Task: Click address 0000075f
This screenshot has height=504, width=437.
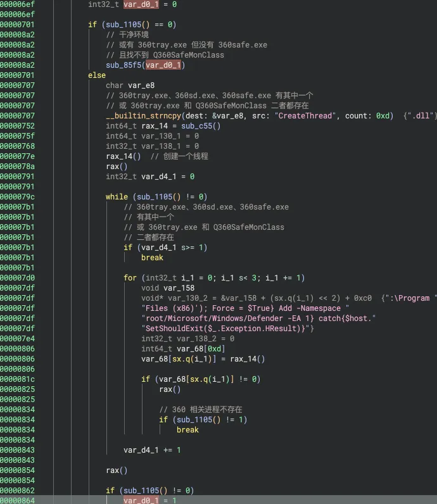Action: [17, 136]
